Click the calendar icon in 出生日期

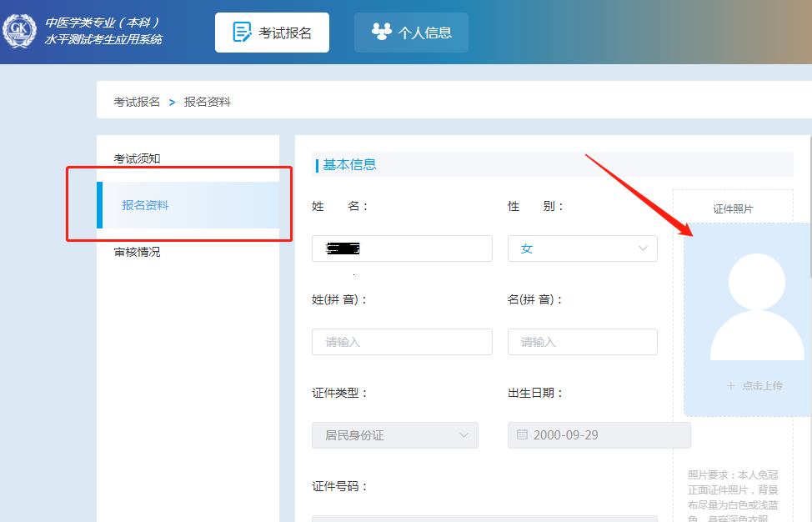point(522,435)
